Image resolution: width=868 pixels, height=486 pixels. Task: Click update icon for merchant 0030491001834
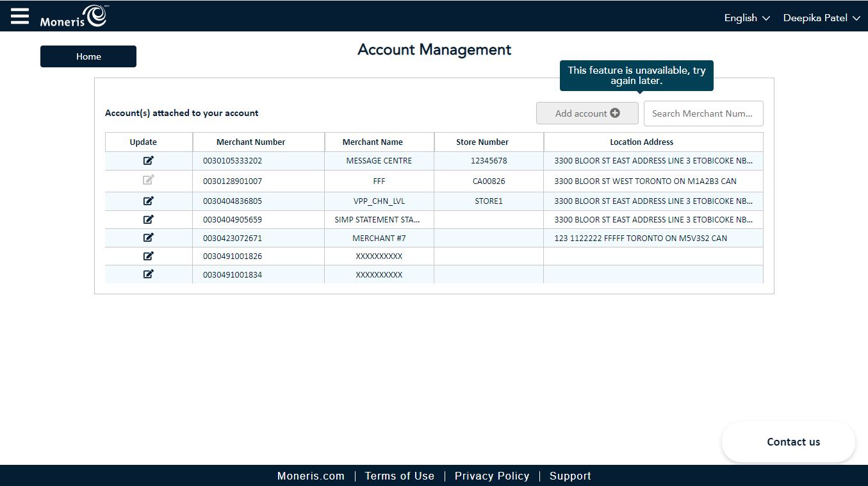click(149, 274)
